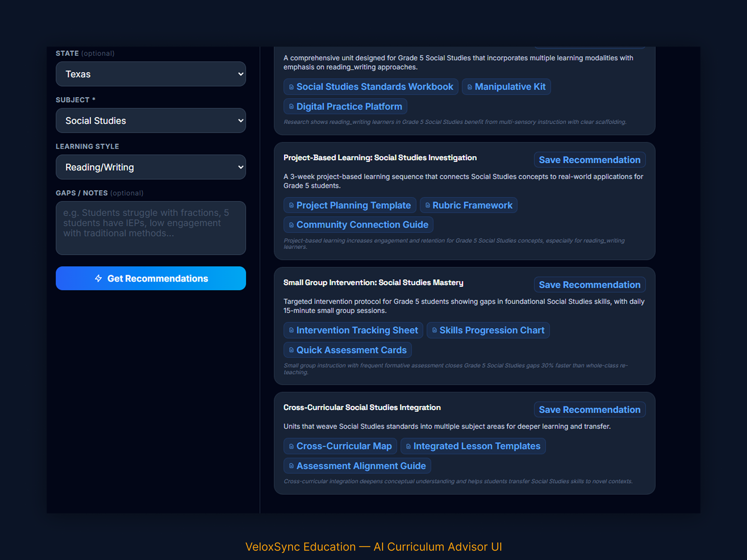The image size is (747, 560).
Task: Click the Manipulative Kit document icon
Action: pos(469,87)
